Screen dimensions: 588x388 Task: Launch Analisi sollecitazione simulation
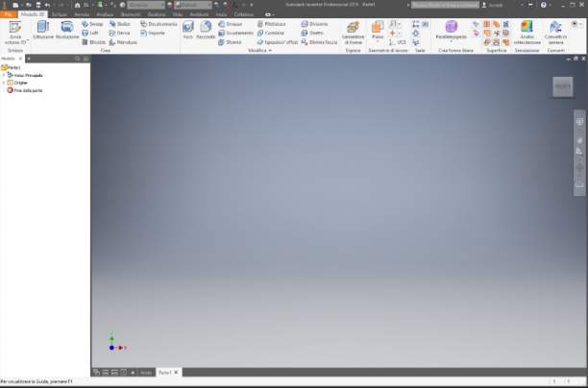527,33
